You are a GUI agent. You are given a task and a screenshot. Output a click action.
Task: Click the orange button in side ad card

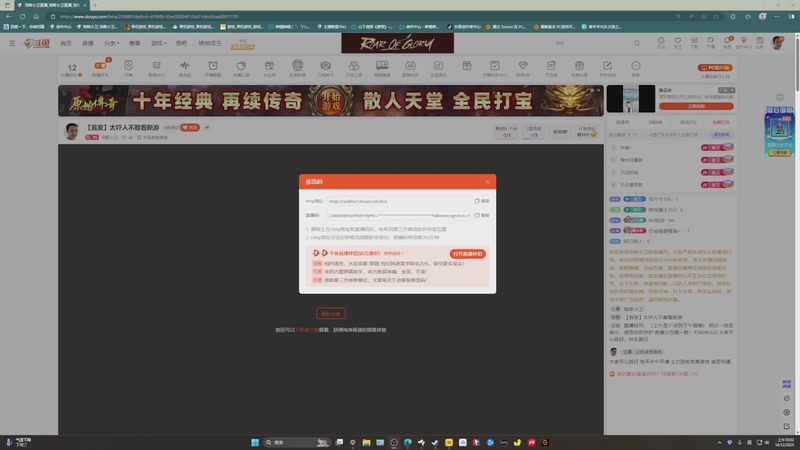(x=696, y=106)
